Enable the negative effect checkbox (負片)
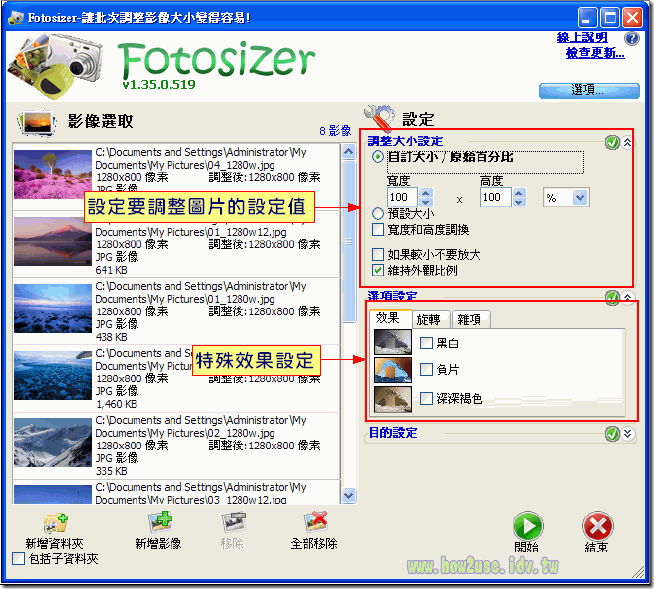This screenshot has height=589, width=654. pyautogui.click(x=426, y=369)
